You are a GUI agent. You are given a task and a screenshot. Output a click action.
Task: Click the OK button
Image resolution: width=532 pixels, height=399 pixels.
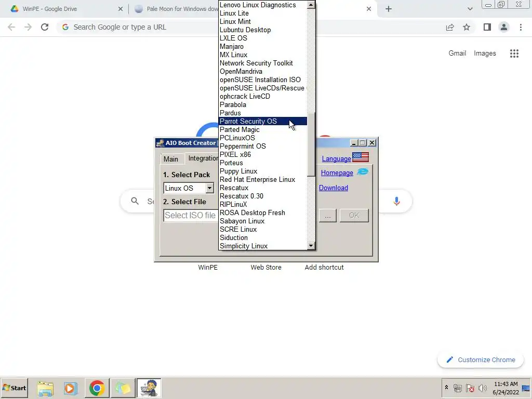click(x=354, y=216)
